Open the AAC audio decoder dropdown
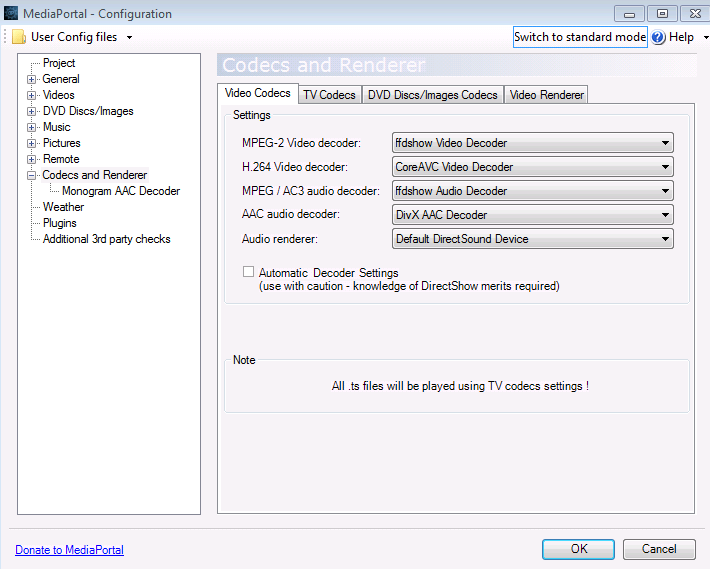This screenshot has height=569, width=710. click(x=532, y=215)
